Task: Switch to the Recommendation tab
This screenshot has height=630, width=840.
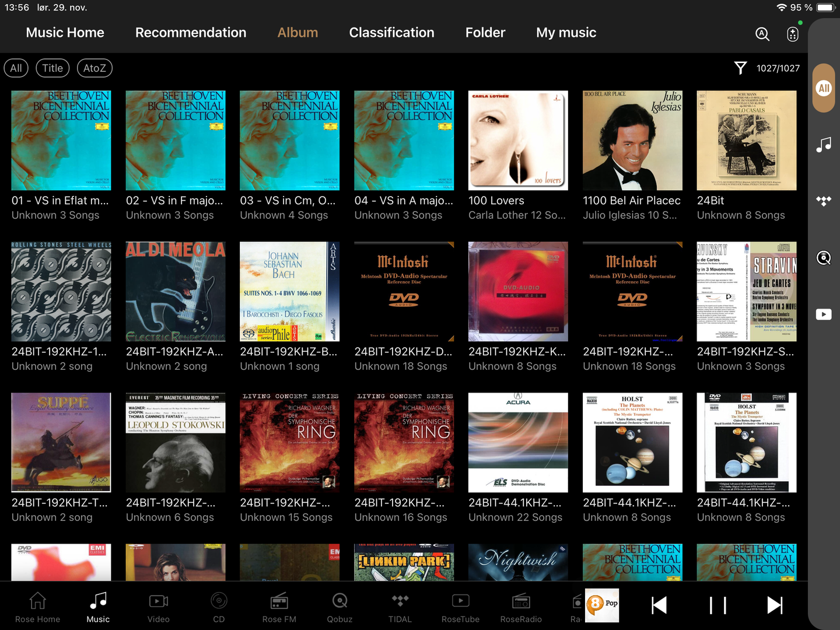Action: pos(191,33)
